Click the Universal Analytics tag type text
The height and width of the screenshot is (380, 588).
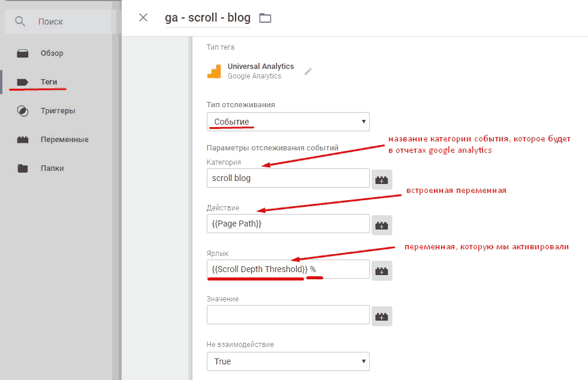pyautogui.click(x=261, y=67)
